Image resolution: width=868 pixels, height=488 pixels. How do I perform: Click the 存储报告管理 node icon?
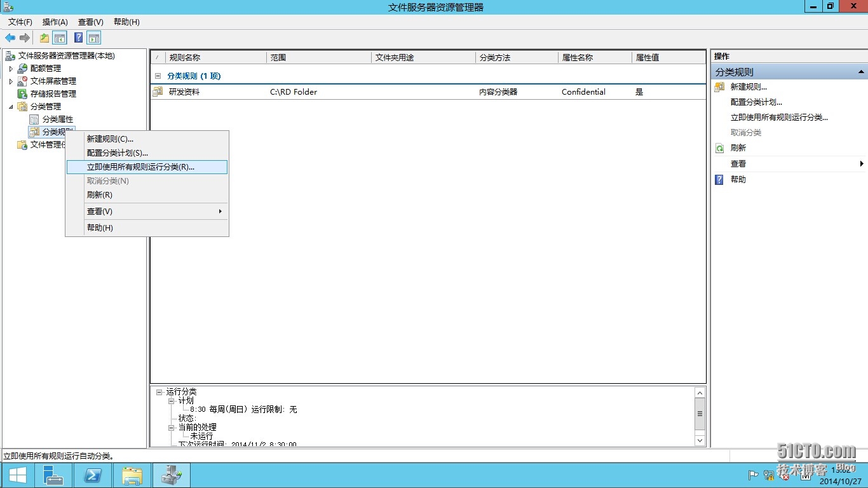pos(22,93)
